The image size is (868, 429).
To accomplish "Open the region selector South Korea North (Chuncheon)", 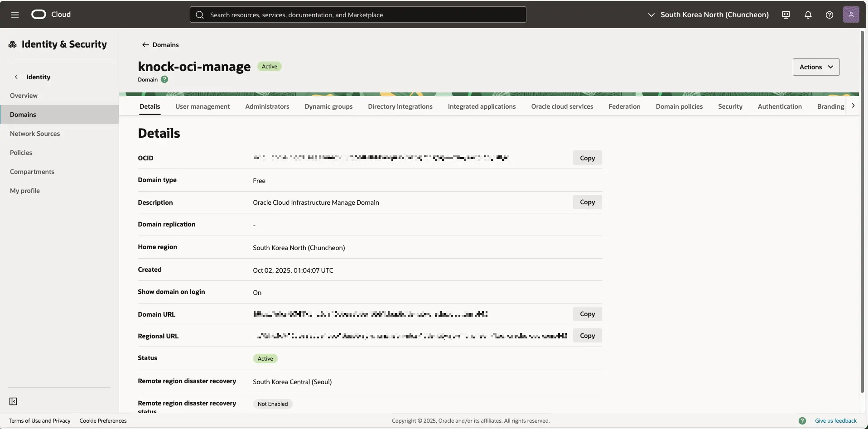I will [x=709, y=14].
